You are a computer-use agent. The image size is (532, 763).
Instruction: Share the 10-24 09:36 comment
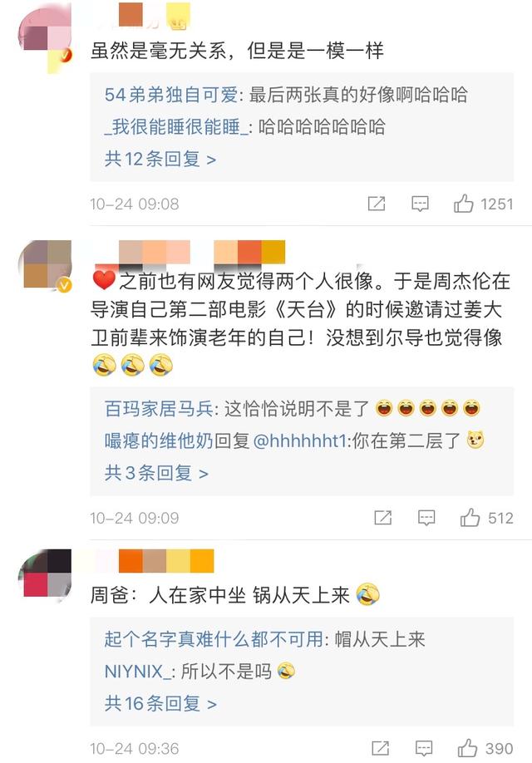pos(381,748)
